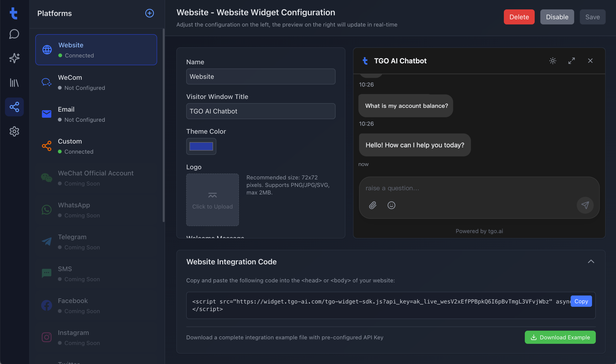Click the Download Example button
616x364 pixels.
560,337
